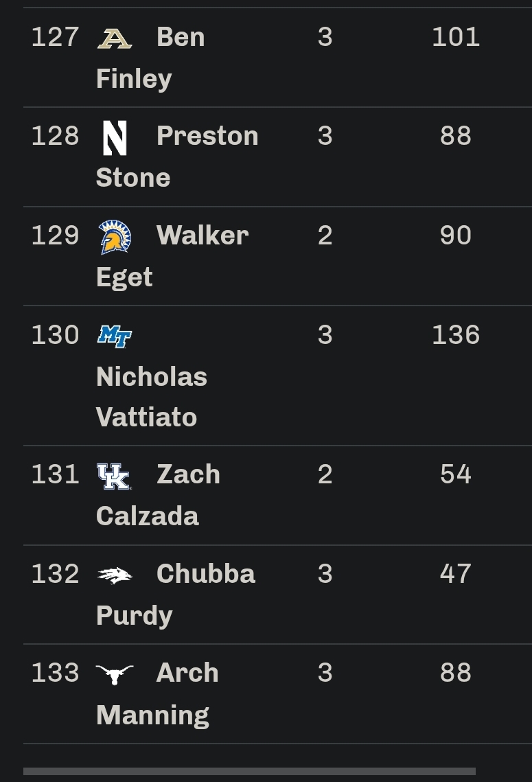Click the horizontal scrollbar below the table
Screen dimensions: 532x782
(249, 772)
